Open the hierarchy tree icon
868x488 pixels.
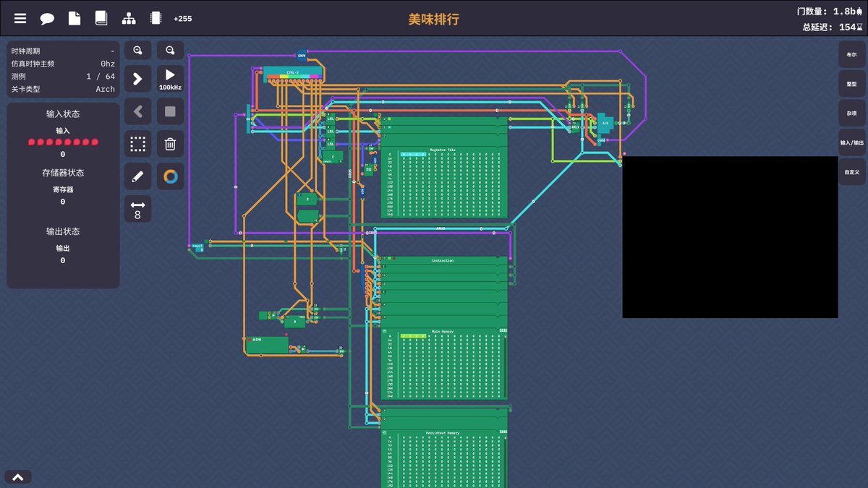coord(129,19)
